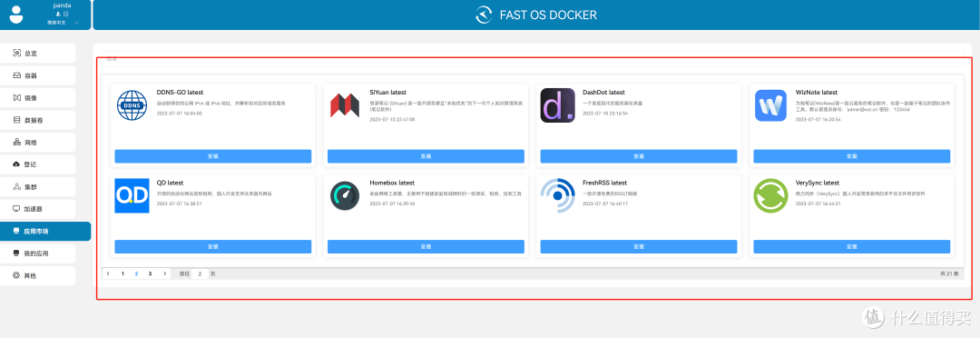Install the DashDot app
Image resolution: width=980 pixels, height=338 pixels.
[x=639, y=156]
